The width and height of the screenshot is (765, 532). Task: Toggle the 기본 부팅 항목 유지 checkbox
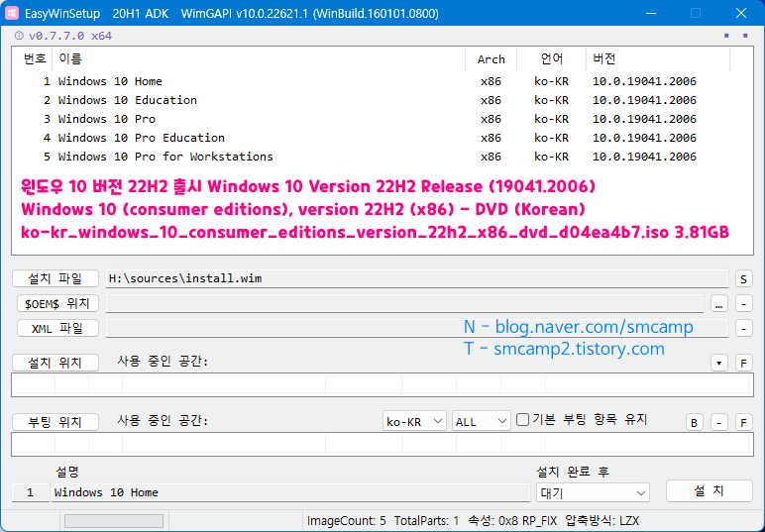(x=522, y=419)
